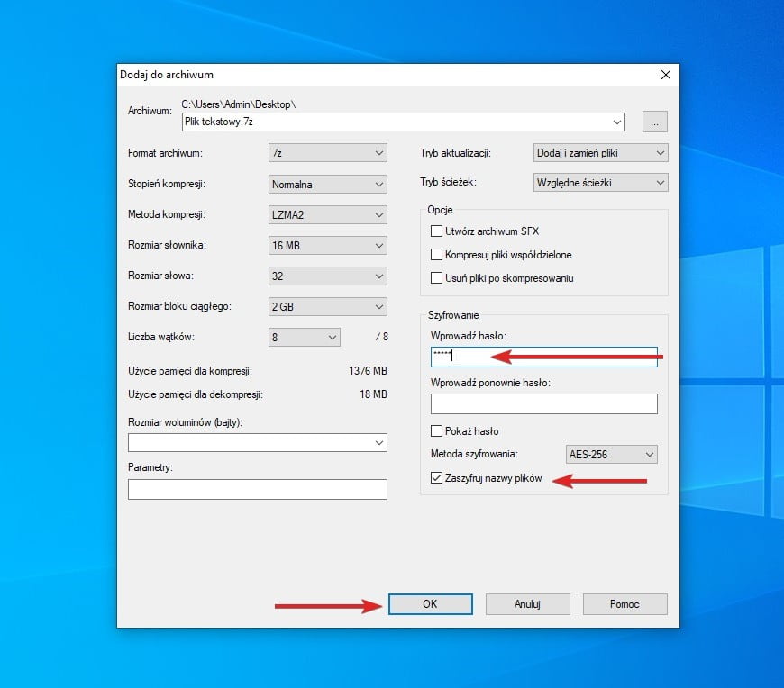Uncheck Zaszyfruj nazwy plików checkbox

[438, 478]
